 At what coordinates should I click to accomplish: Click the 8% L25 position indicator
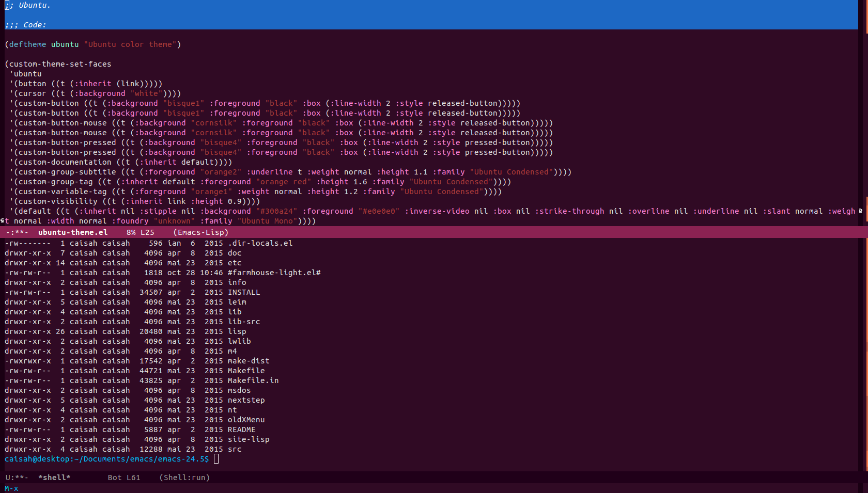click(x=141, y=232)
